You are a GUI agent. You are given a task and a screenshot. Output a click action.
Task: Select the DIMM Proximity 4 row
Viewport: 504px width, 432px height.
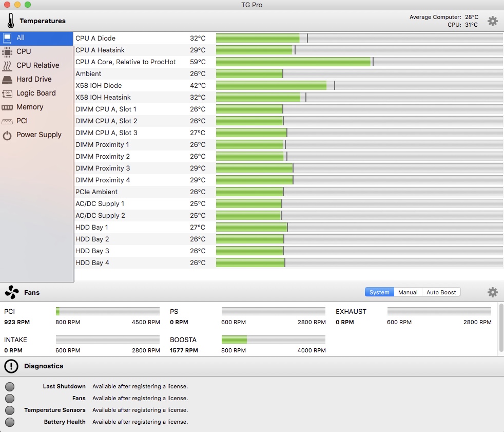288,180
